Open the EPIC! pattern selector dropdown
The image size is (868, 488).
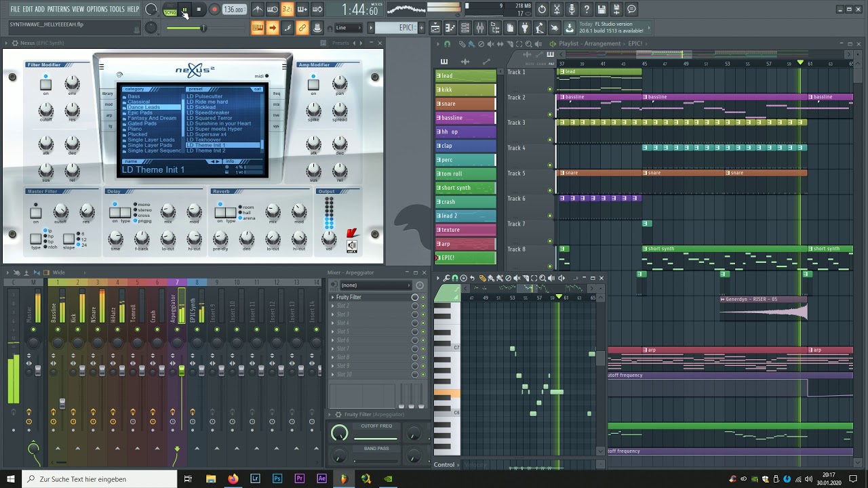click(396, 28)
